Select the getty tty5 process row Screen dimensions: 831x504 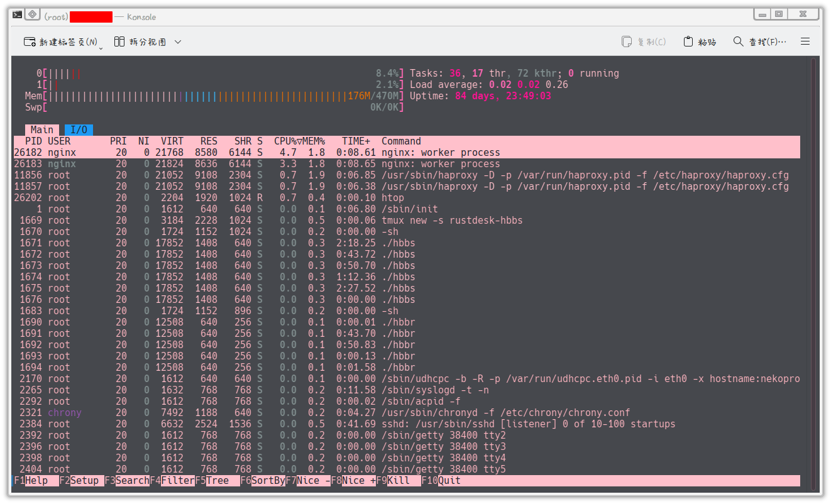(407, 469)
